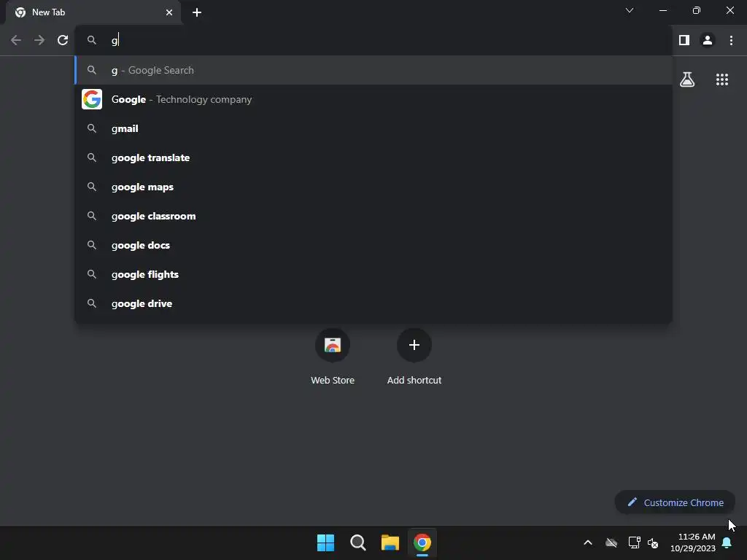Choose the google maps suggestion
The width and height of the screenshot is (747, 560).
click(373, 187)
